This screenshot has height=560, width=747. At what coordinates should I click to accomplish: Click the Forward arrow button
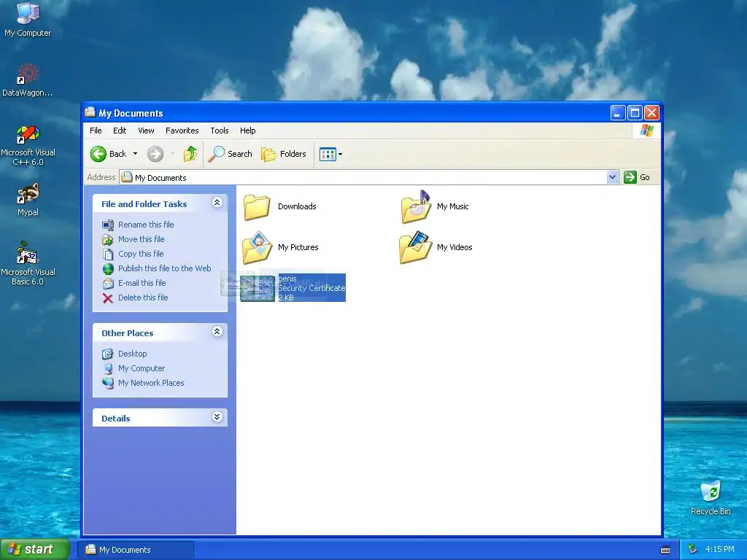click(155, 154)
